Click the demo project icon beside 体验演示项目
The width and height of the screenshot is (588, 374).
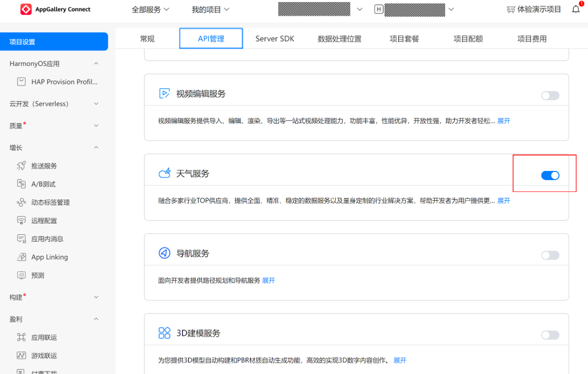(x=511, y=10)
